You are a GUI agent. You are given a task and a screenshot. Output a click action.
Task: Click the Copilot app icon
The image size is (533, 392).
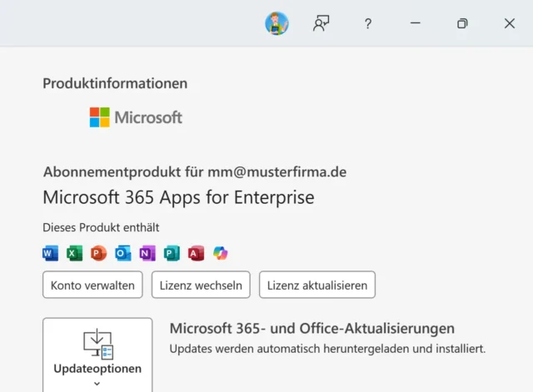pos(220,253)
